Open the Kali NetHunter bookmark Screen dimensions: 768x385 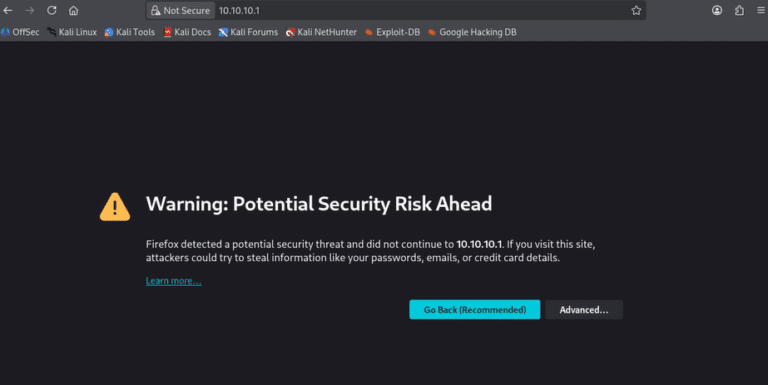[321, 32]
